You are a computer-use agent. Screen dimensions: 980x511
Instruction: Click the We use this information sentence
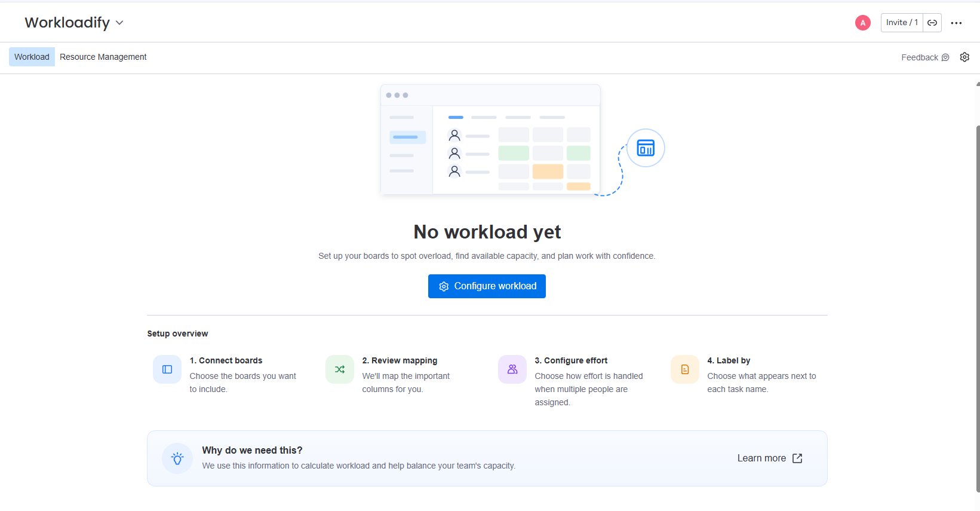[358, 466]
